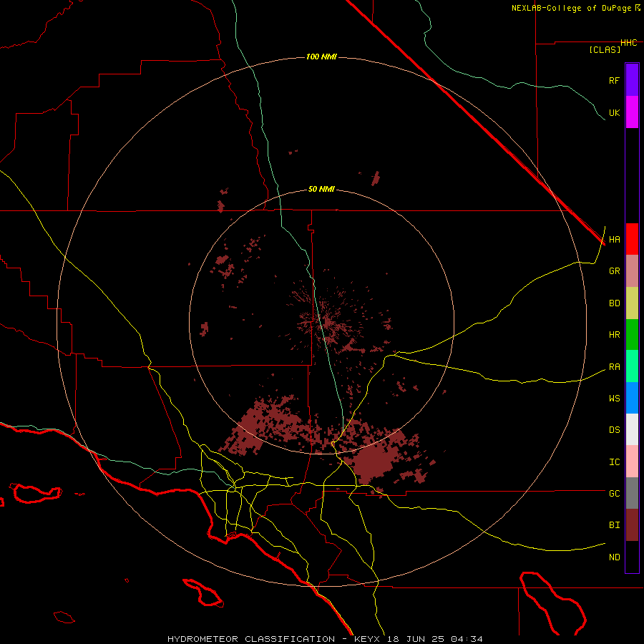Click the IC pink legend swatch
This screenshot has width=644, height=644.
click(x=632, y=462)
